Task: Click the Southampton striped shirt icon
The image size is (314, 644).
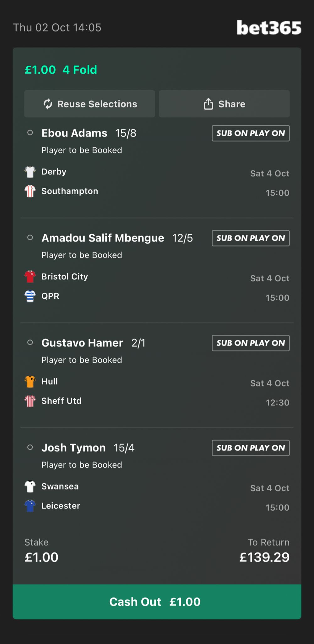Action: coord(30,191)
